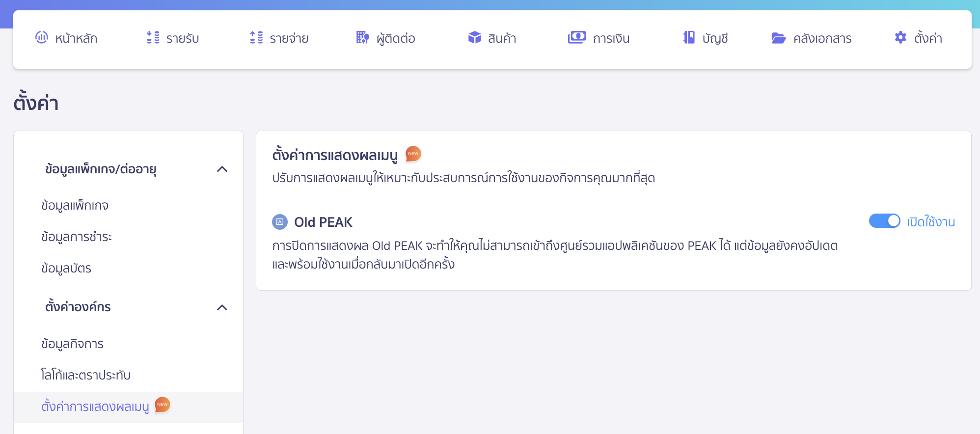Select โลโก้และตราประทับ in the sidebar

coord(86,375)
